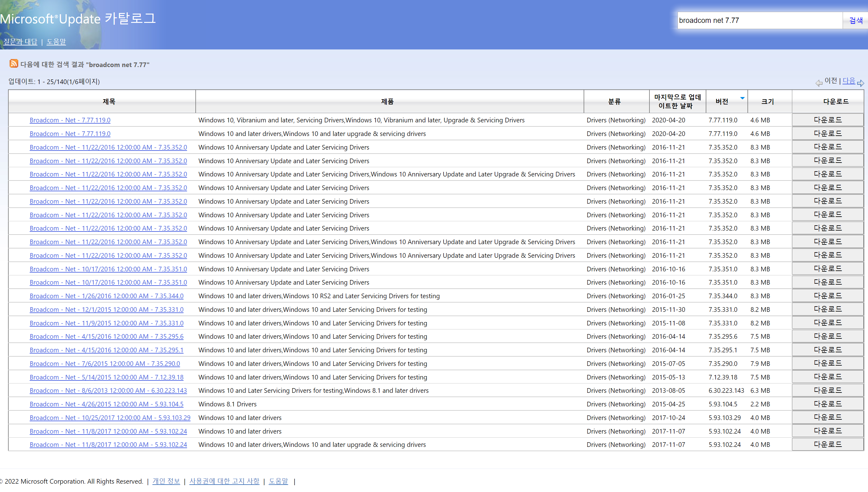Open Broadcom Net 4/15/2016 7.35.295.6 link

[106, 337]
